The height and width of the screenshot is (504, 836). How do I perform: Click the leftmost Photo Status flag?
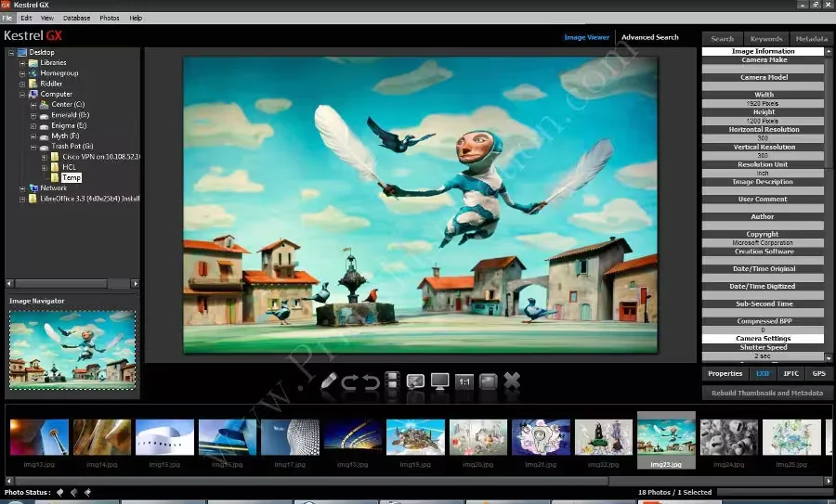coord(59,492)
